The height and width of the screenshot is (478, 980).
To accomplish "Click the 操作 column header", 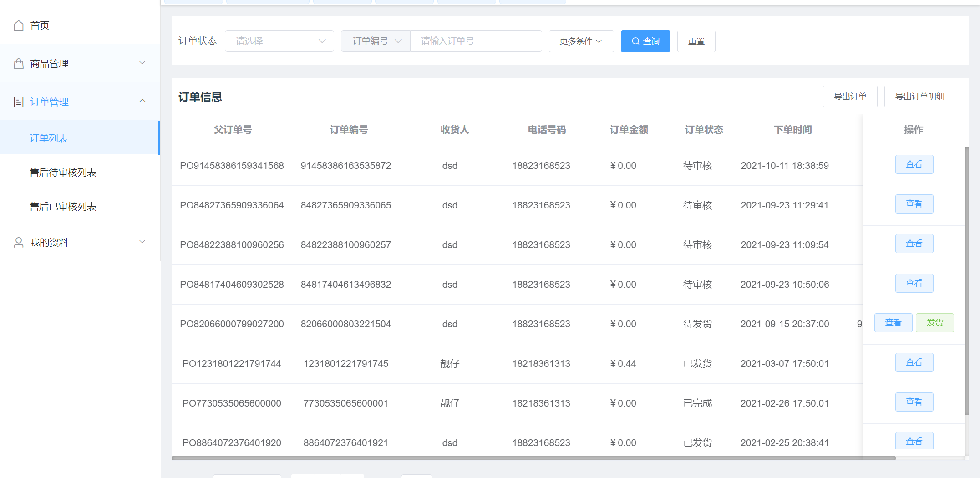I will (913, 130).
